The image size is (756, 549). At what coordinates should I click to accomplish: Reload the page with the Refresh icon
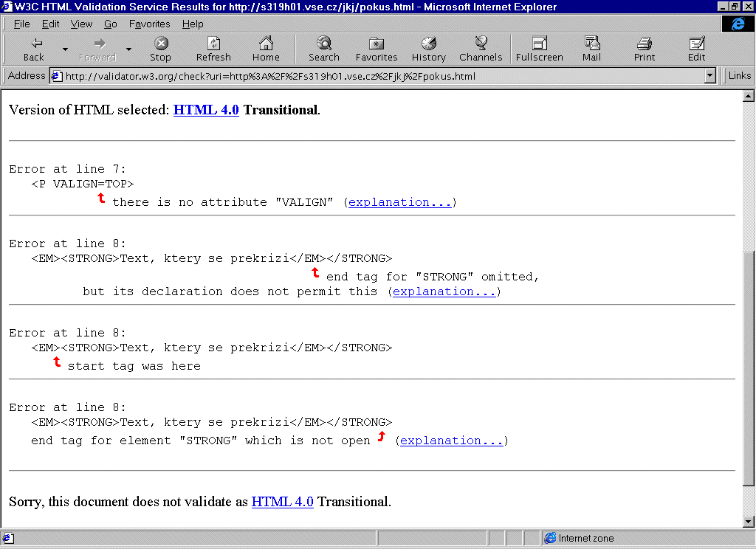[213, 44]
